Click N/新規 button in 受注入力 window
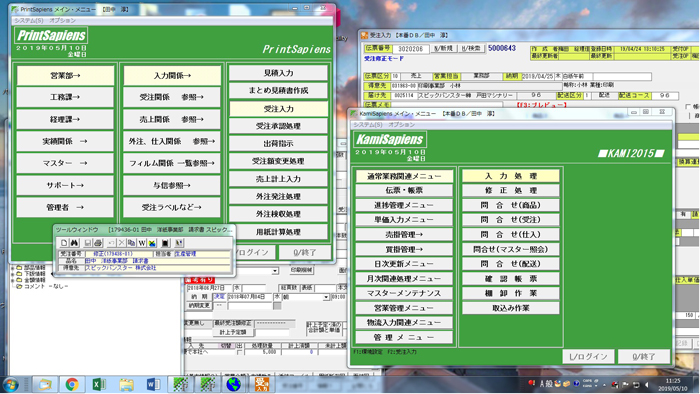 tap(443, 48)
